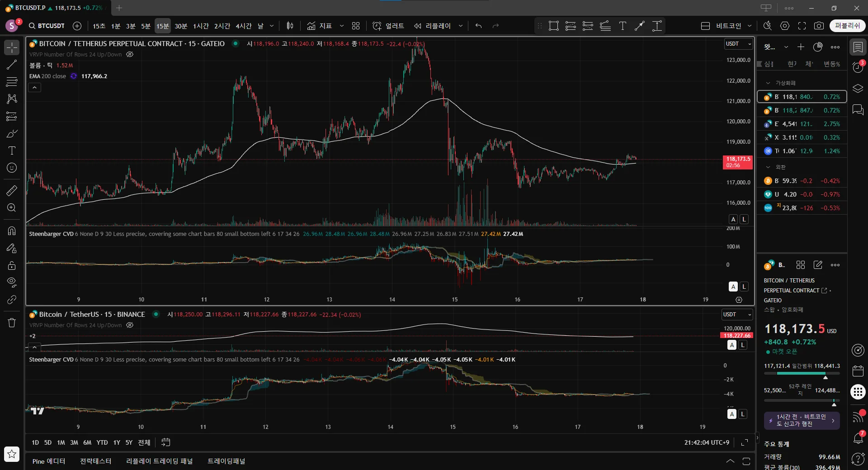Toggle log scale on GATEIO price pane
868x470 pixels.
tap(744, 219)
